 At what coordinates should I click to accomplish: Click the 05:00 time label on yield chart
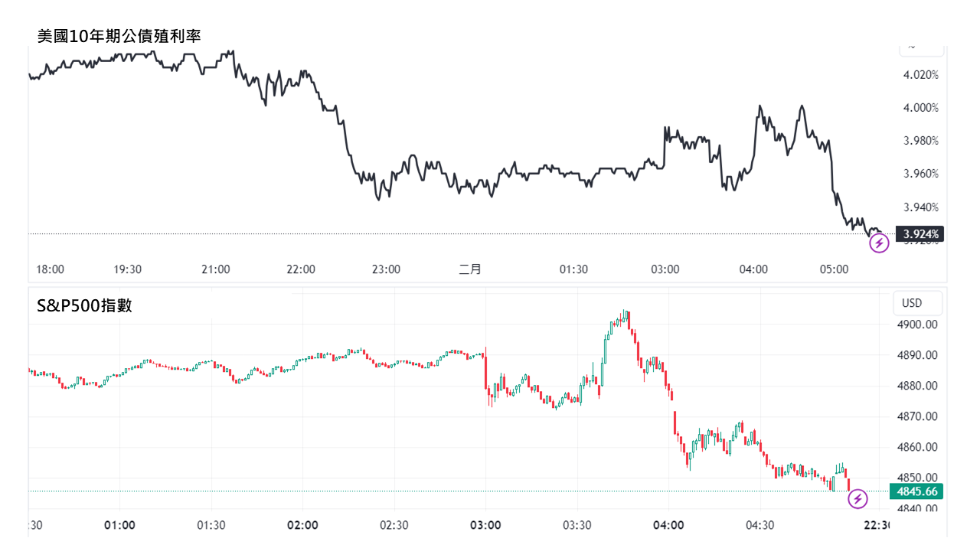pyautogui.click(x=835, y=269)
